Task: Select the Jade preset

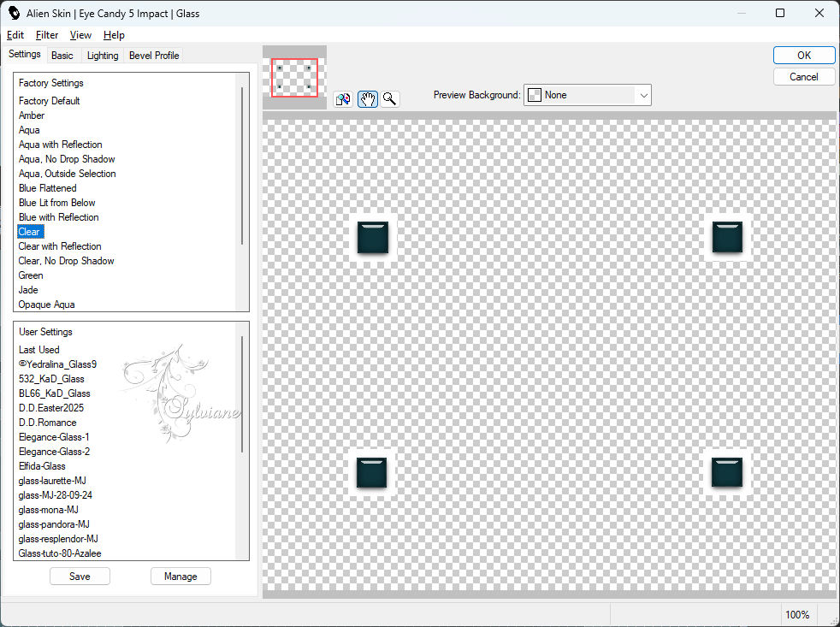Action: point(28,289)
